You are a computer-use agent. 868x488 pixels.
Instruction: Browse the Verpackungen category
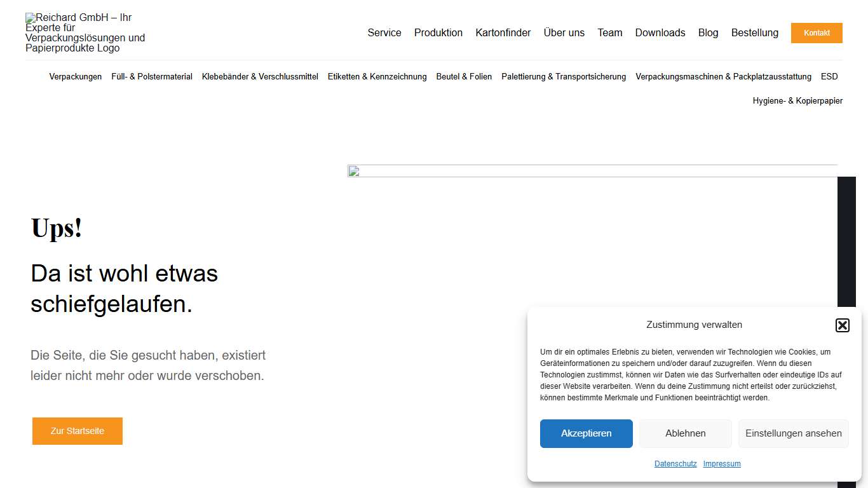pos(75,76)
